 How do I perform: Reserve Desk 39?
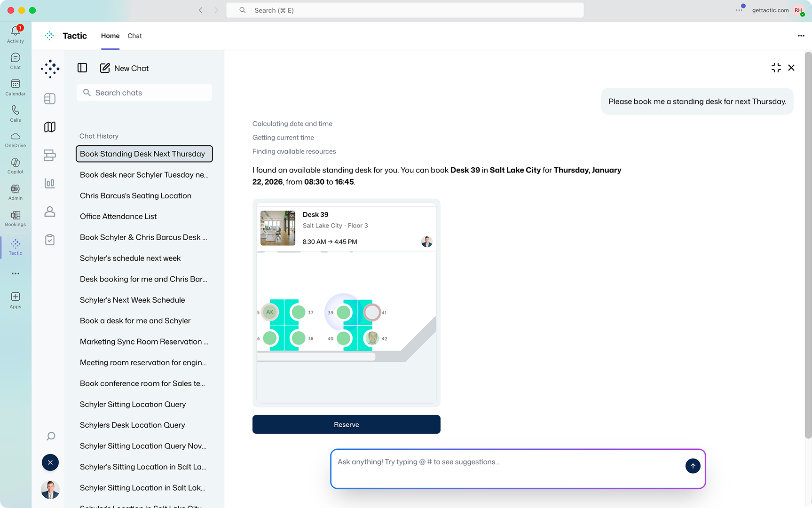tap(346, 424)
